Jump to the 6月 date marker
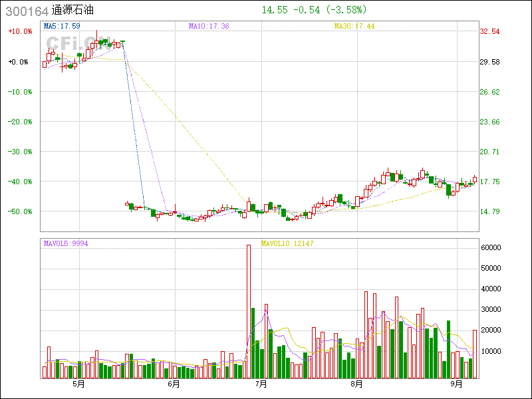 point(174,384)
